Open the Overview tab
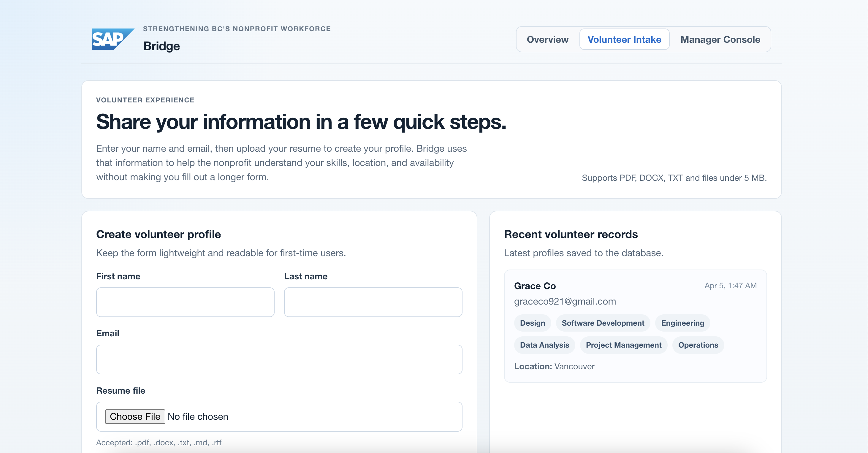This screenshot has height=453, width=868. 547,39
